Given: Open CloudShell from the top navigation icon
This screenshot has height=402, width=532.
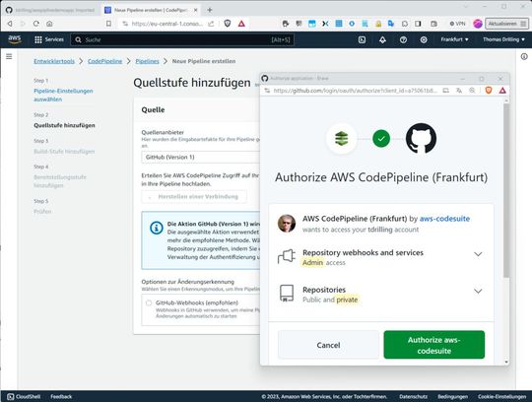Looking at the screenshot, I should 362,39.
